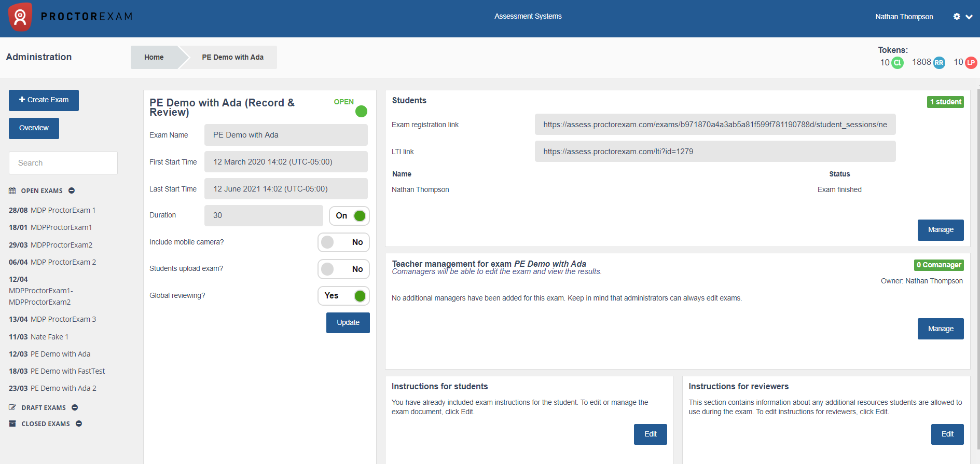
Task: Click the ProctorExam logo icon
Action: point(20,17)
